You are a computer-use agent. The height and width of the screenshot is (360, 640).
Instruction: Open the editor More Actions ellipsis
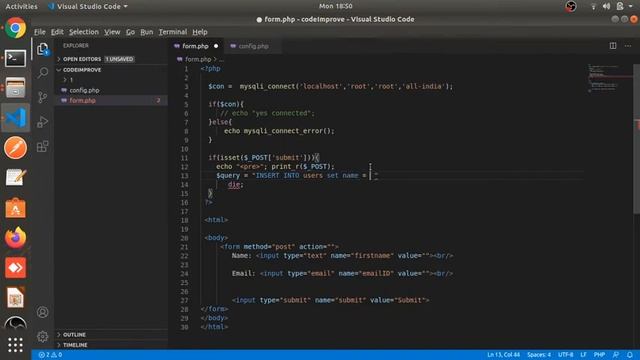(628, 46)
